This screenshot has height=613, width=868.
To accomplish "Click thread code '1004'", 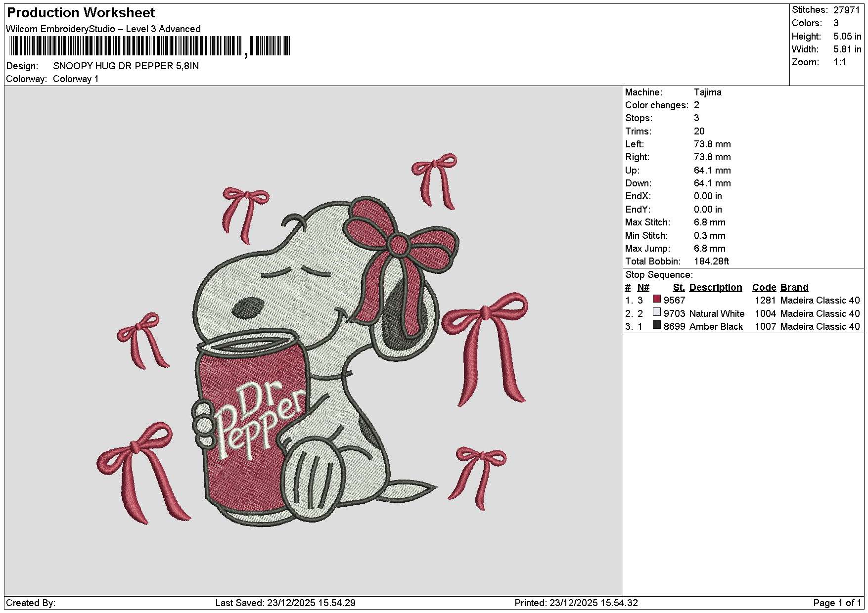I will coord(765,314).
